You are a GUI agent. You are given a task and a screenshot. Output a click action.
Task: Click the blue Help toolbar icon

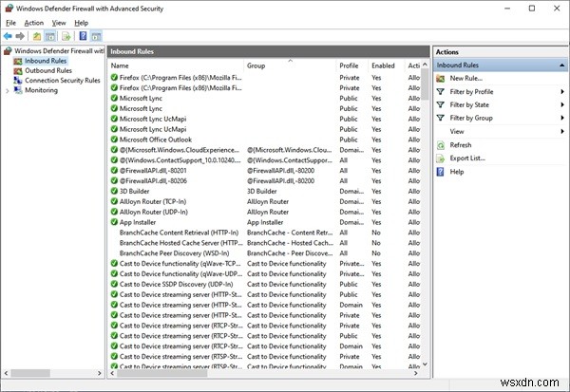point(83,36)
